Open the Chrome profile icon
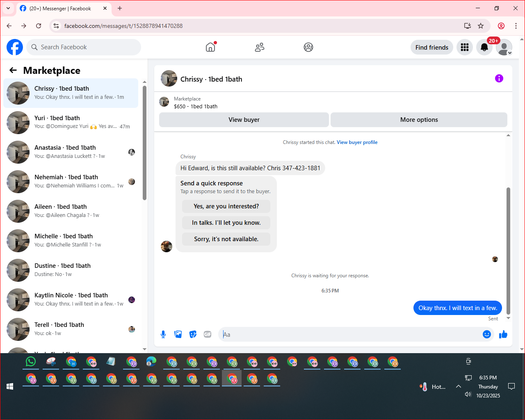The height and width of the screenshot is (420, 525). point(501,26)
